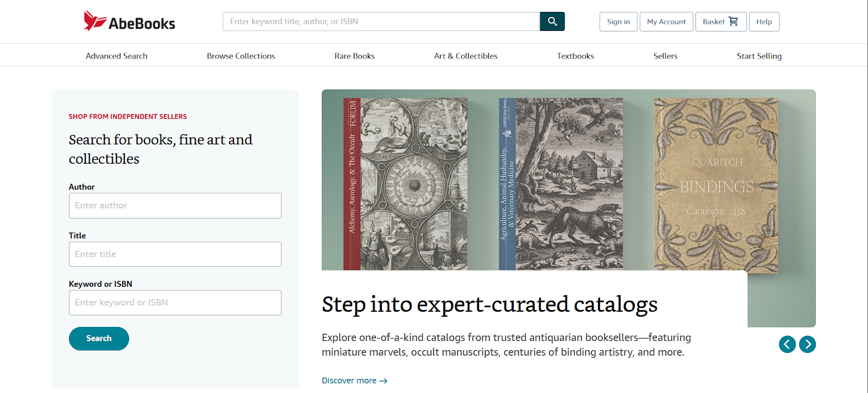
Task: Click the magnifier search icon button
Action: coord(552,22)
